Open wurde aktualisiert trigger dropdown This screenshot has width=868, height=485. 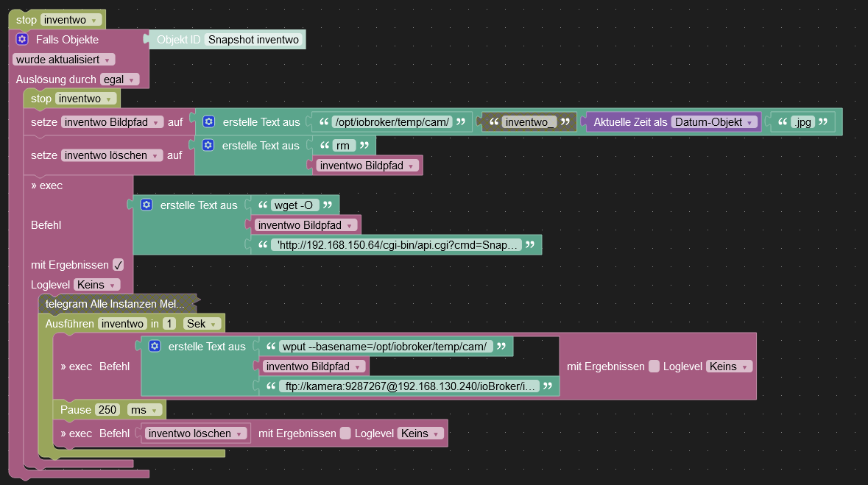click(63, 59)
